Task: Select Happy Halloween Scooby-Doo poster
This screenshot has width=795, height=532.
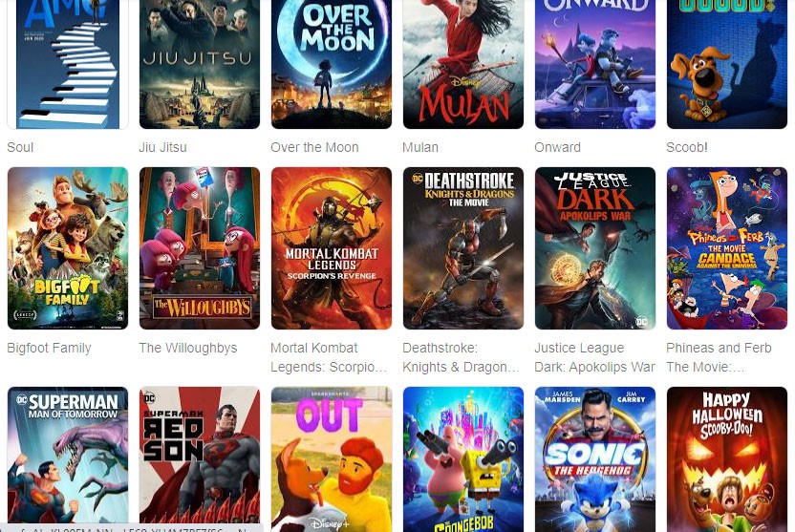Action: 727,459
